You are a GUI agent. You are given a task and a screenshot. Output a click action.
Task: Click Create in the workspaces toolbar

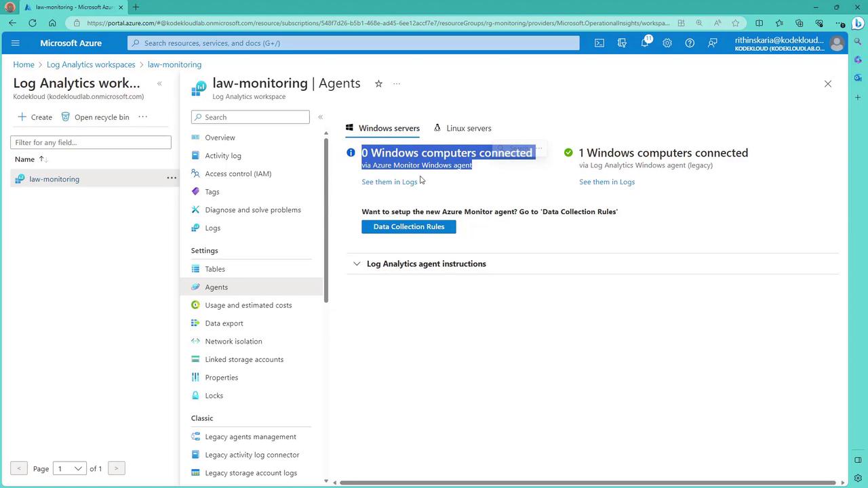coord(35,117)
